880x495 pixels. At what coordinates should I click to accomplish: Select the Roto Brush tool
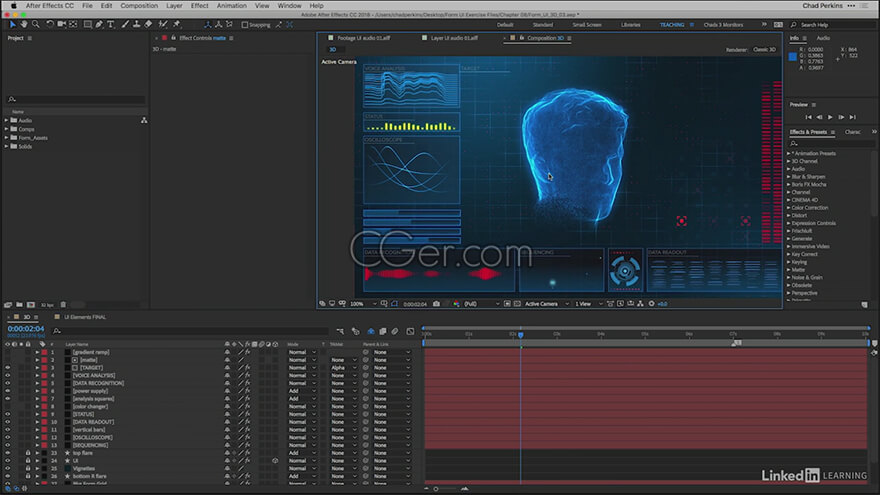coord(163,25)
